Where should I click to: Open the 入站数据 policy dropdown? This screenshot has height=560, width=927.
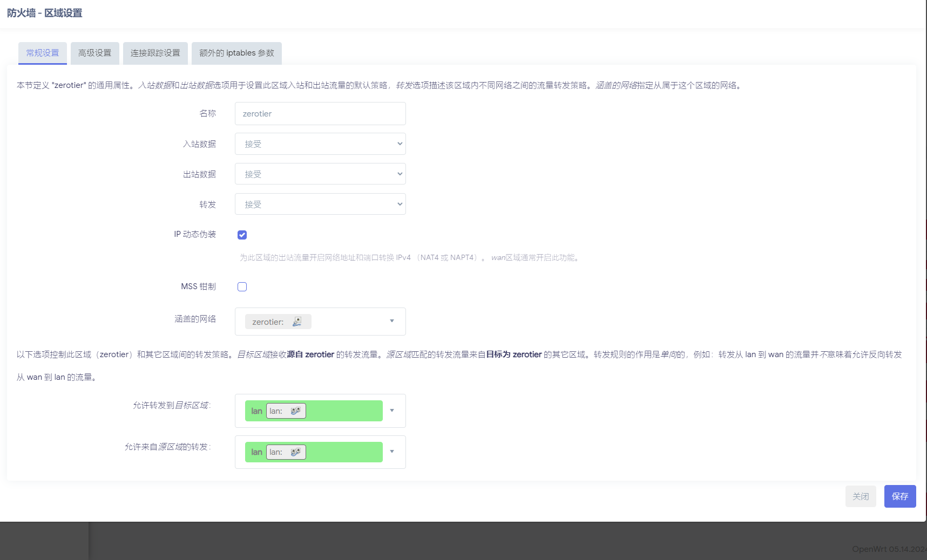tap(320, 144)
